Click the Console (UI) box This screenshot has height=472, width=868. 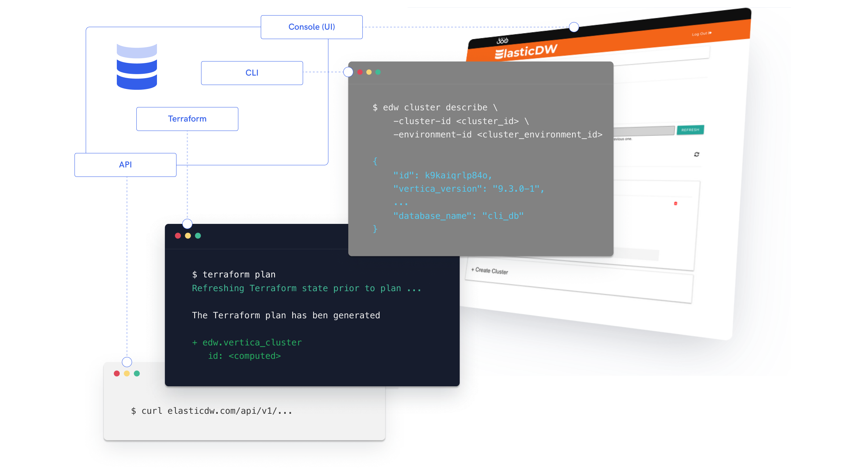point(311,27)
